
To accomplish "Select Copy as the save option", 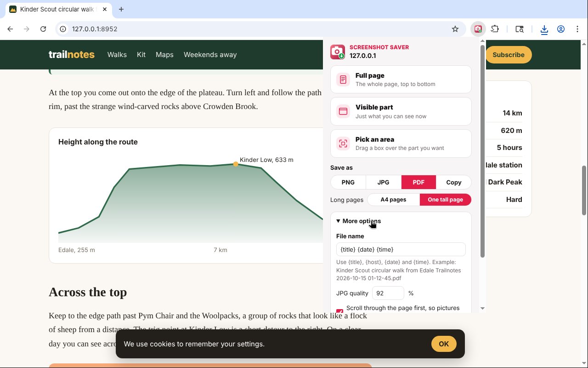I will [454, 182].
